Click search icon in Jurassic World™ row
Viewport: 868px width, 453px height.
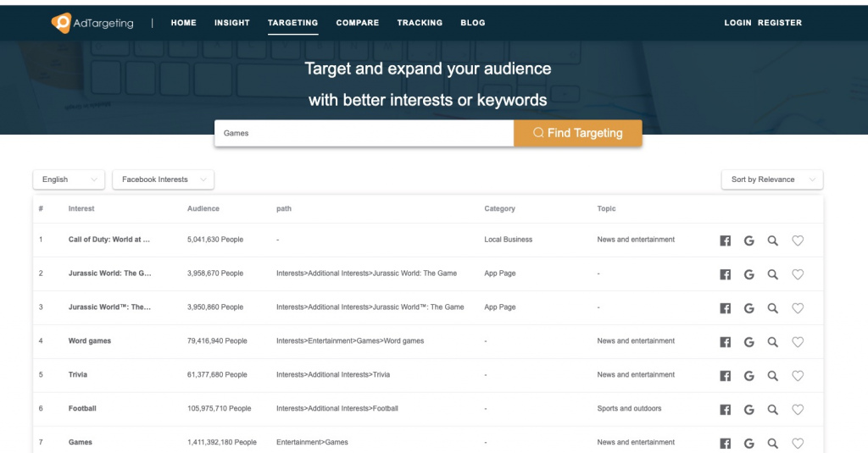point(773,308)
